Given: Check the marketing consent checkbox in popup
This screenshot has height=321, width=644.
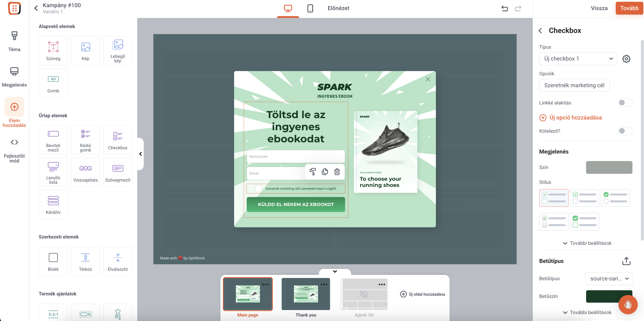Looking at the screenshot, I should [x=258, y=189].
